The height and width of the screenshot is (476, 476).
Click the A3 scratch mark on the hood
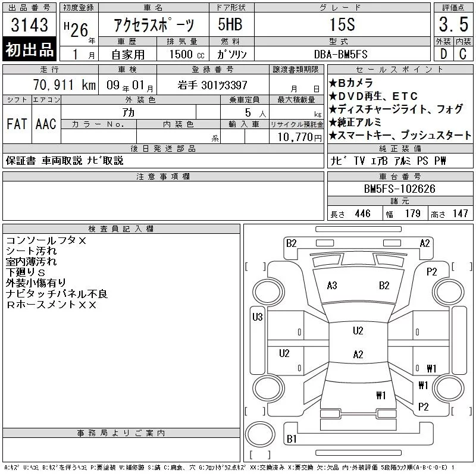pos(332,286)
